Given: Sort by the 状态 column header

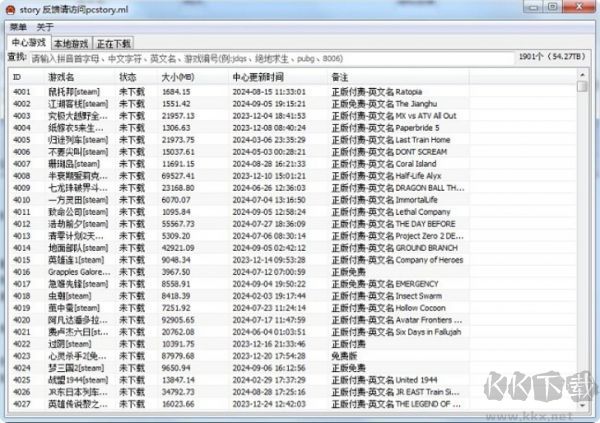Looking at the screenshot, I should point(128,77).
